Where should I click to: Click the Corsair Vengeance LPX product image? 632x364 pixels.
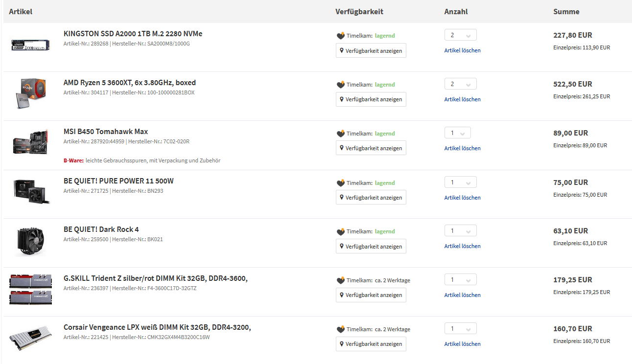[x=30, y=338]
